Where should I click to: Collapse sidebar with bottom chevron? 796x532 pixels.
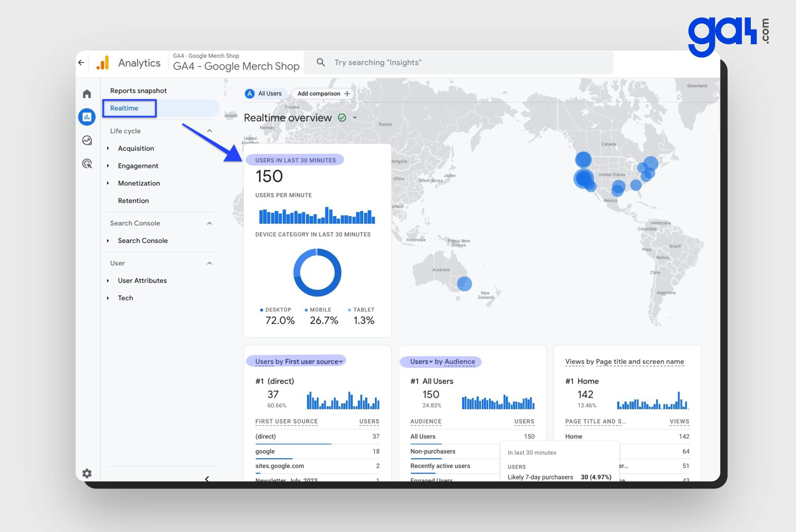tap(207, 479)
